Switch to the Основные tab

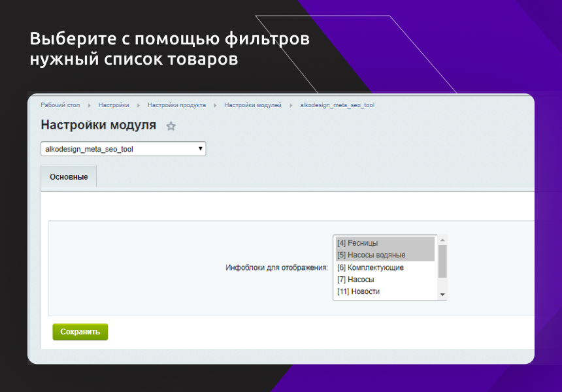point(68,176)
